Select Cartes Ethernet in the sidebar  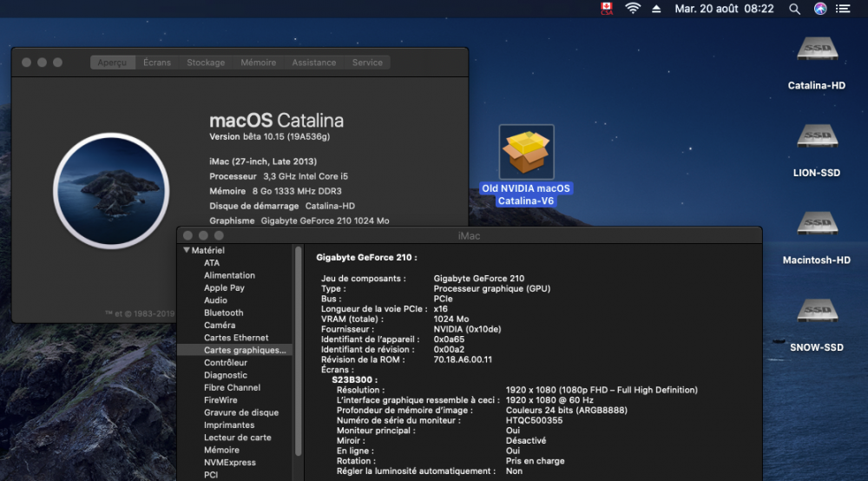[x=236, y=338]
